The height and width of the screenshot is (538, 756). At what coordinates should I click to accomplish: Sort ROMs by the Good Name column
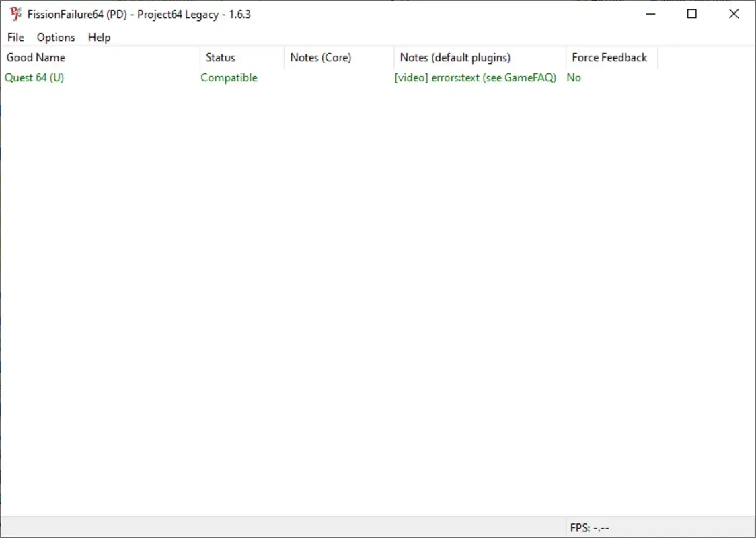(x=36, y=57)
